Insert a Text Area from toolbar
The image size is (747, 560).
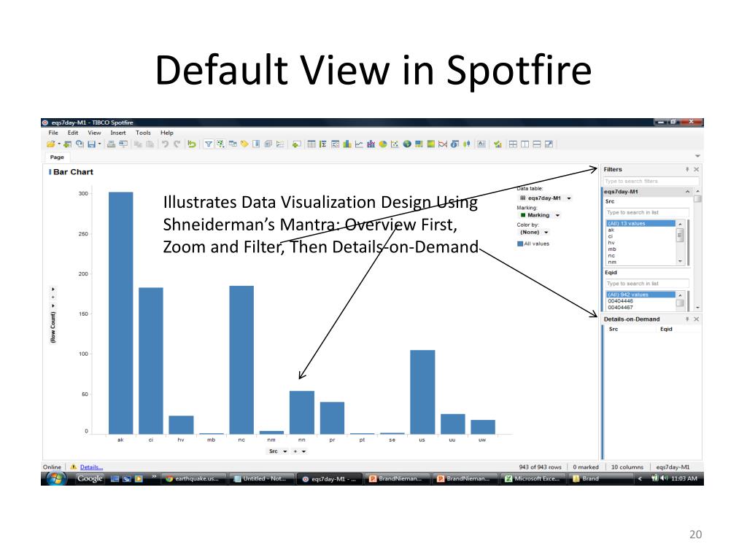[x=481, y=144]
